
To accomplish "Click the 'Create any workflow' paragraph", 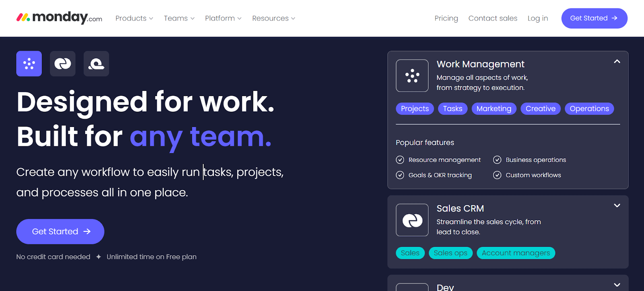I will pyautogui.click(x=150, y=182).
